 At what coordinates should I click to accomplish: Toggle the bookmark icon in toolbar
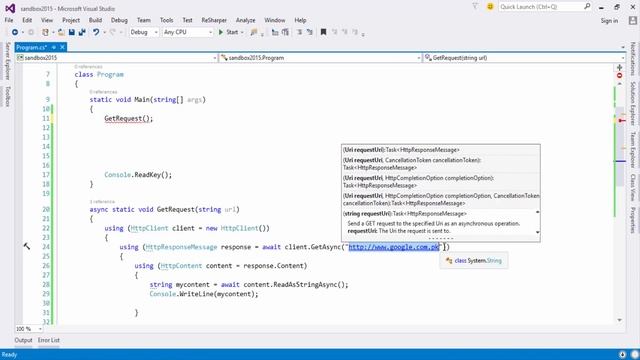point(323,32)
